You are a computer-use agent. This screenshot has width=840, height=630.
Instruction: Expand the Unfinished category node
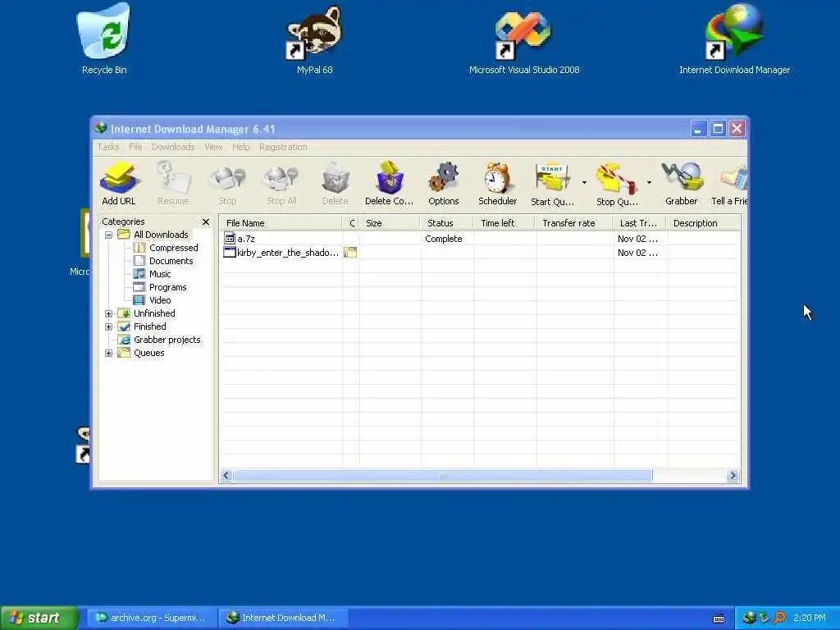[x=109, y=313]
